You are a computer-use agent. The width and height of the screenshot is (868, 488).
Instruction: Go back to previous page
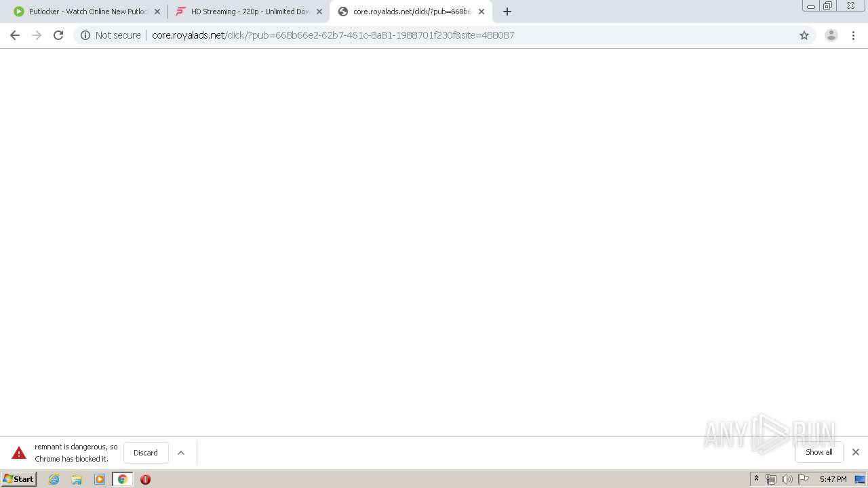[15, 35]
